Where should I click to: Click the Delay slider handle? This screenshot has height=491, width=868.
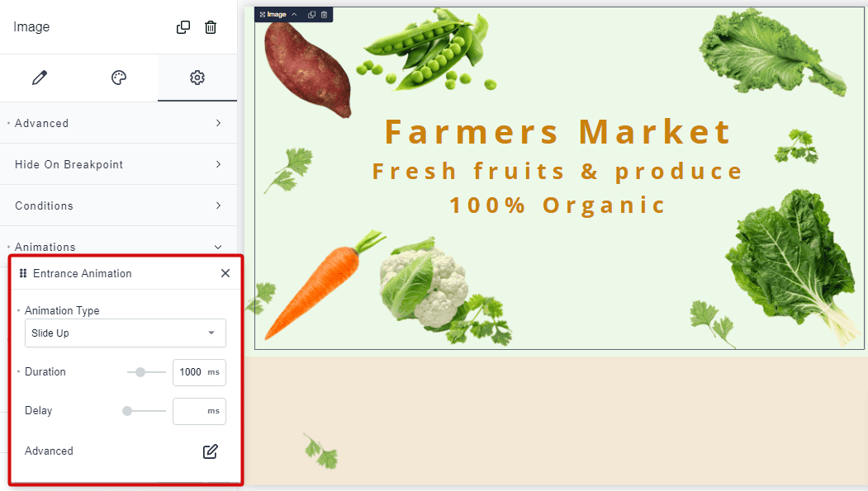tap(127, 411)
